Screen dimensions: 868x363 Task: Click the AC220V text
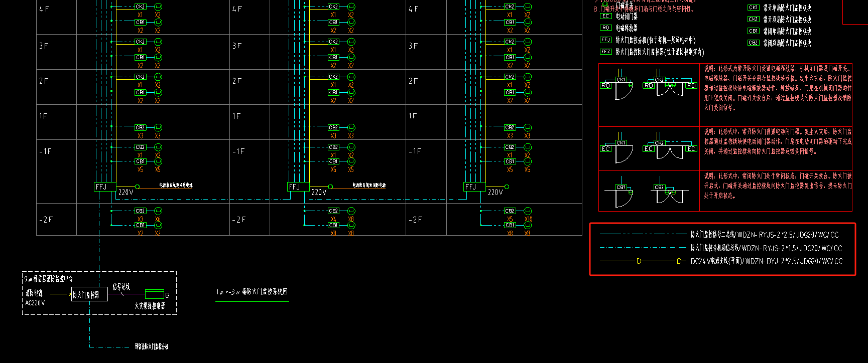pos(35,303)
